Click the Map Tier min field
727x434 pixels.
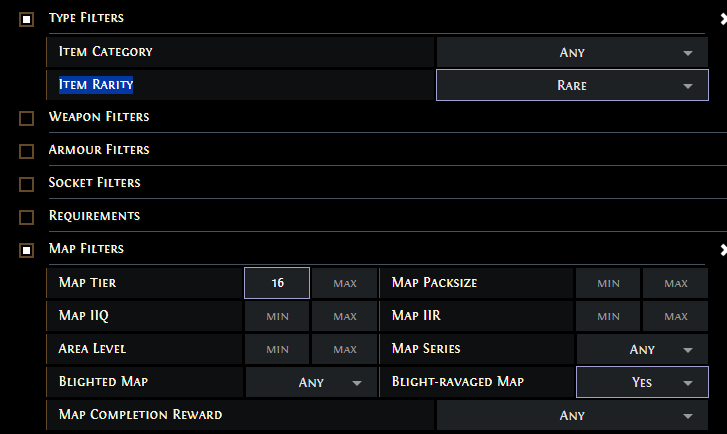click(x=277, y=283)
